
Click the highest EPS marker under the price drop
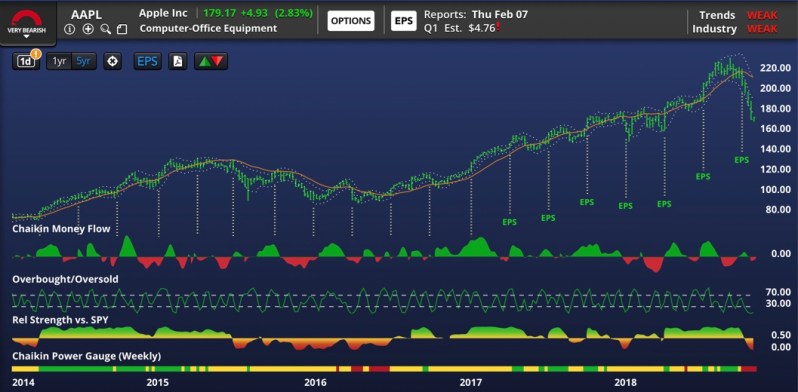click(742, 159)
